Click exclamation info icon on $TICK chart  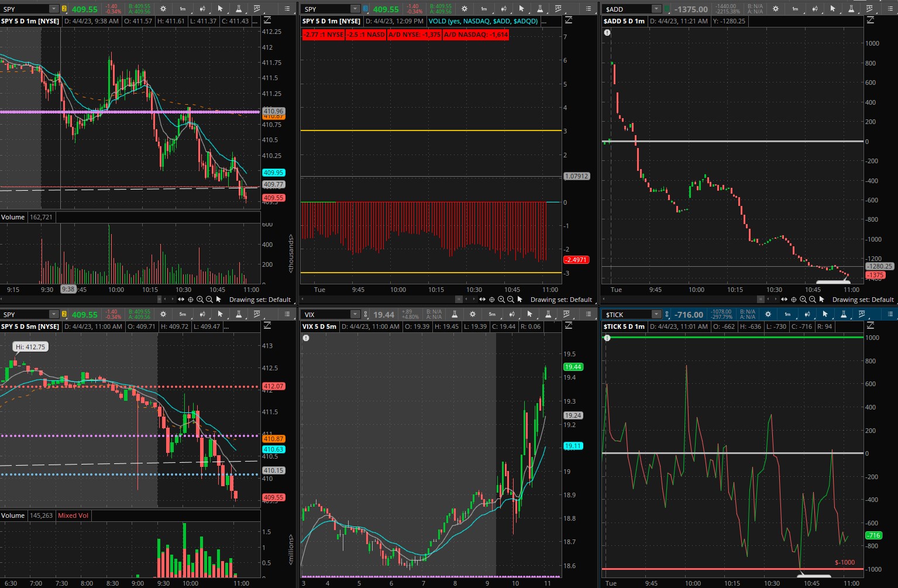[x=607, y=338]
